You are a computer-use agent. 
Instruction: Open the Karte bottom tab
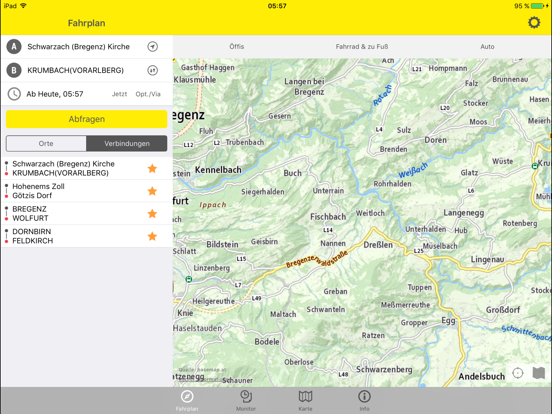click(305, 401)
